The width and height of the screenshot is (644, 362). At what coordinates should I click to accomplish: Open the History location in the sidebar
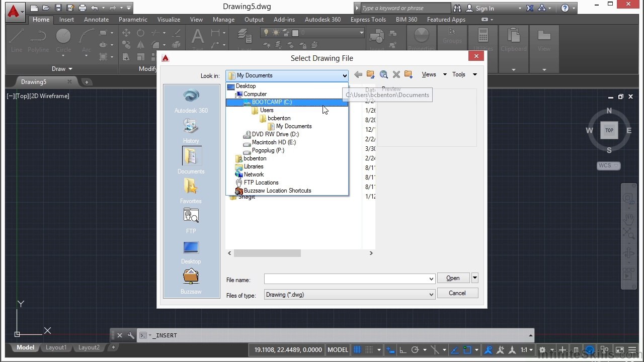(x=191, y=131)
